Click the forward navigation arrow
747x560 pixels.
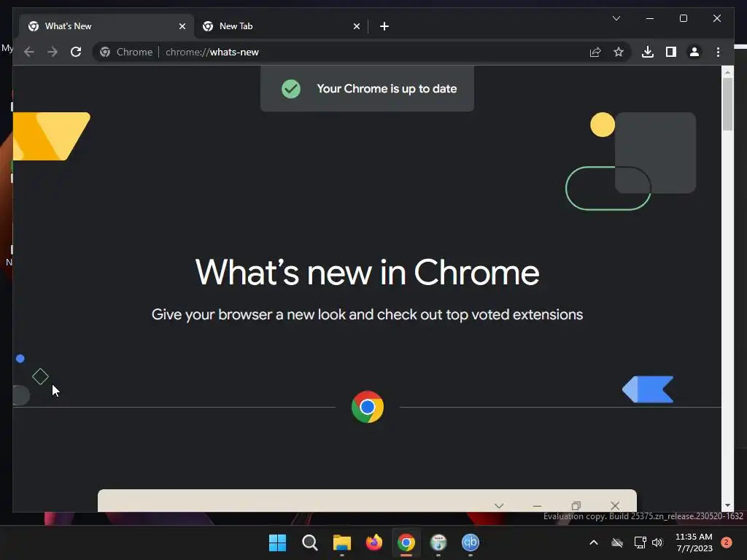click(53, 52)
